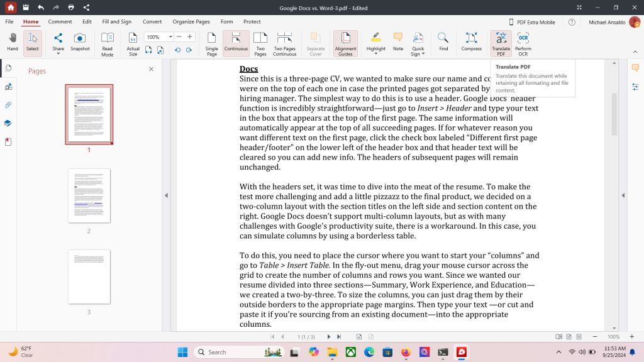Viewport: 644px width, 362px height.
Task: Zoom in with the toolbar plus button
Action: pyautogui.click(x=190, y=37)
